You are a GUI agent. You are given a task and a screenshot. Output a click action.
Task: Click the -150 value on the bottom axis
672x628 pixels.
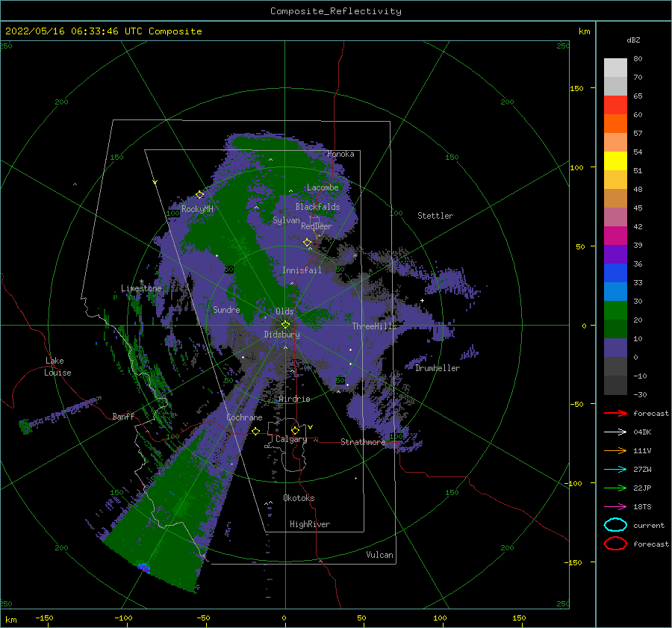tap(44, 618)
